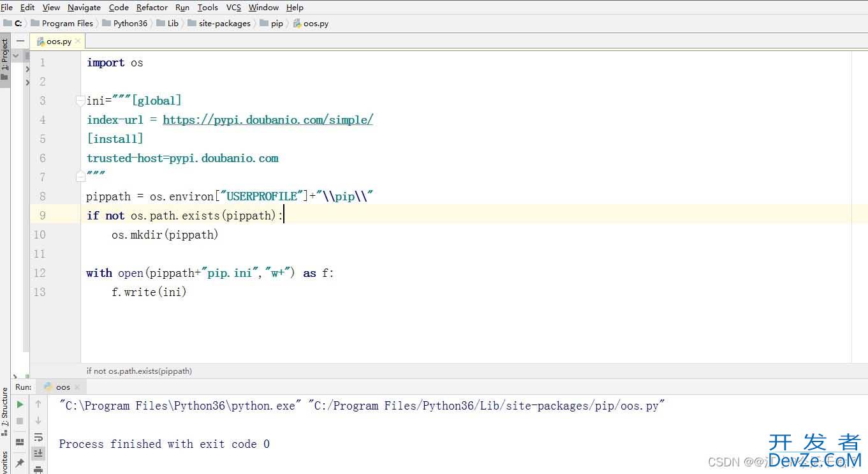Select the oos.py editor tab
This screenshot has height=474, width=868.
click(58, 41)
